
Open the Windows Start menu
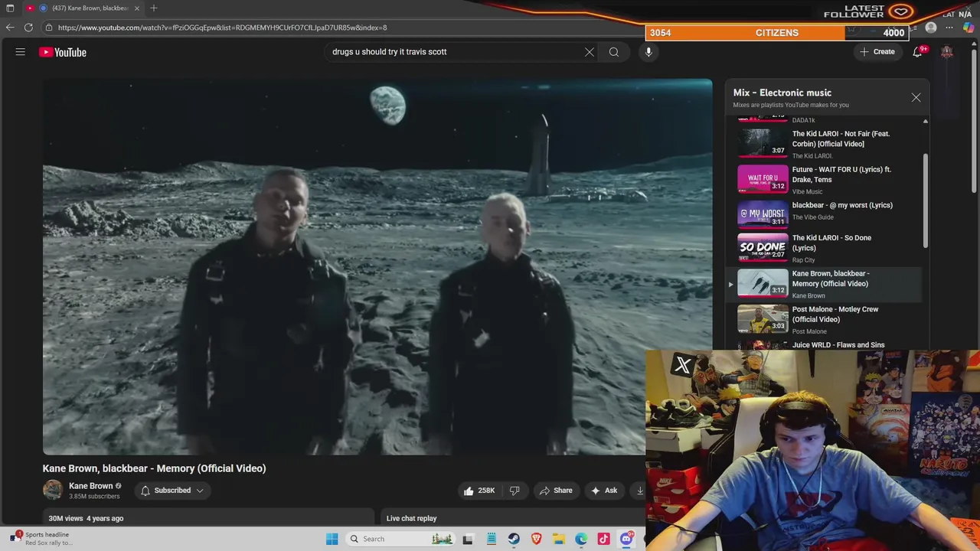332,539
